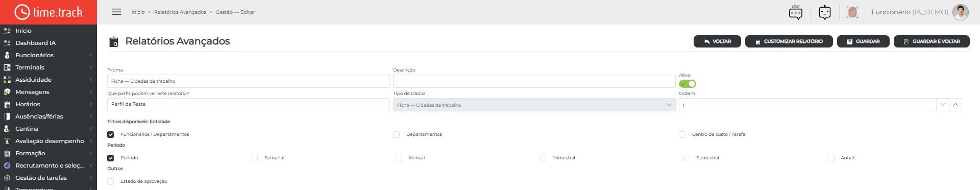Viewport: 980px width, 190px height.
Task: Expand the Cantina submenu chevron
Action: (x=91, y=129)
